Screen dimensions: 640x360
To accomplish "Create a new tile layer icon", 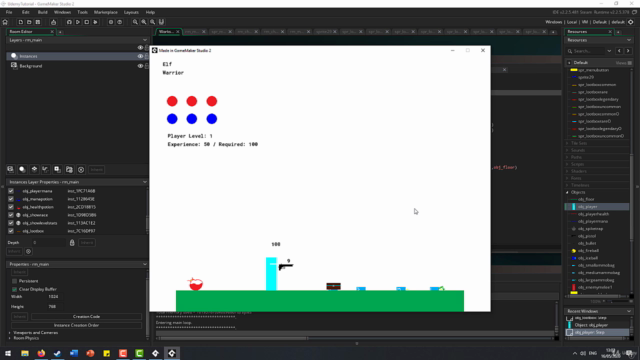I will [34, 169].
